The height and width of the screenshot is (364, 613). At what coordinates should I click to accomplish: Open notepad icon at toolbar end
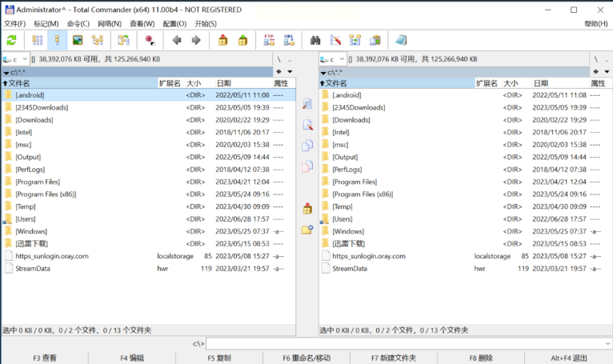(x=401, y=40)
